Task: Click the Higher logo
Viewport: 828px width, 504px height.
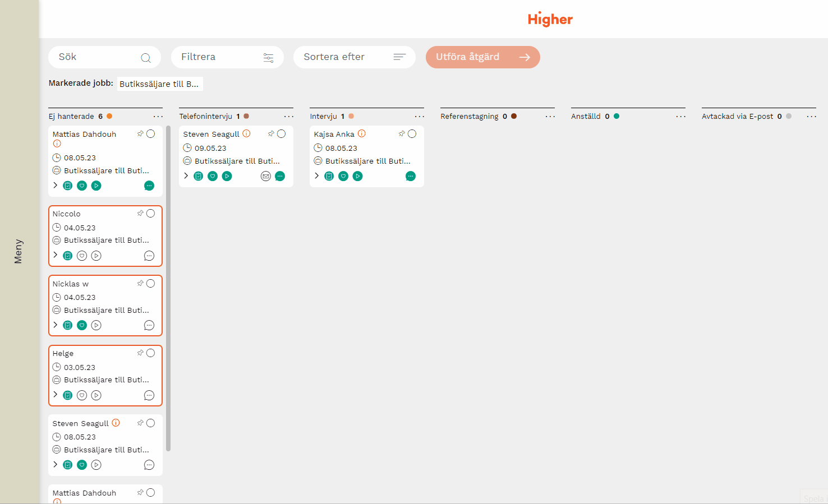Action: (x=550, y=19)
